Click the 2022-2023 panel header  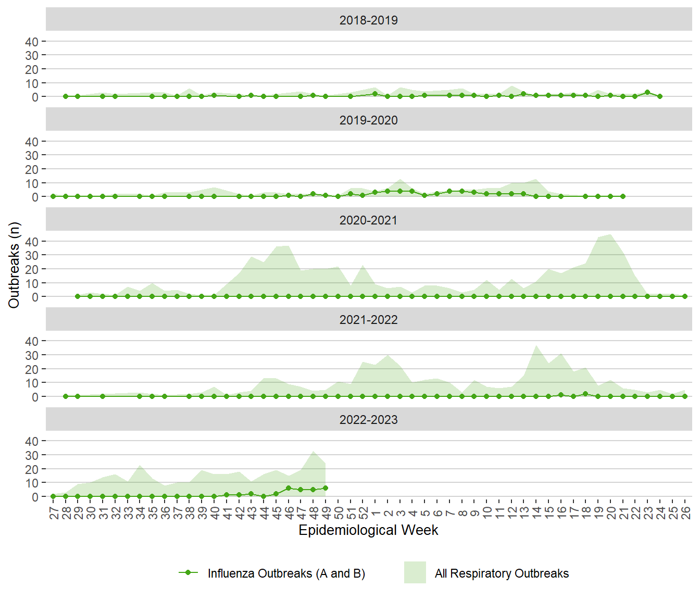click(368, 419)
